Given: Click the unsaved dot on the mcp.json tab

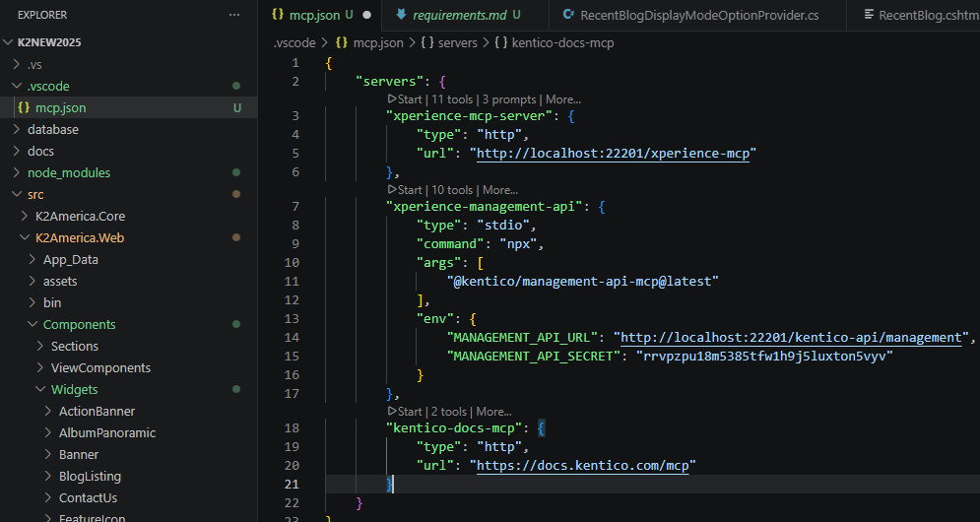Looking at the screenshot, I should [x=366, y=15].
